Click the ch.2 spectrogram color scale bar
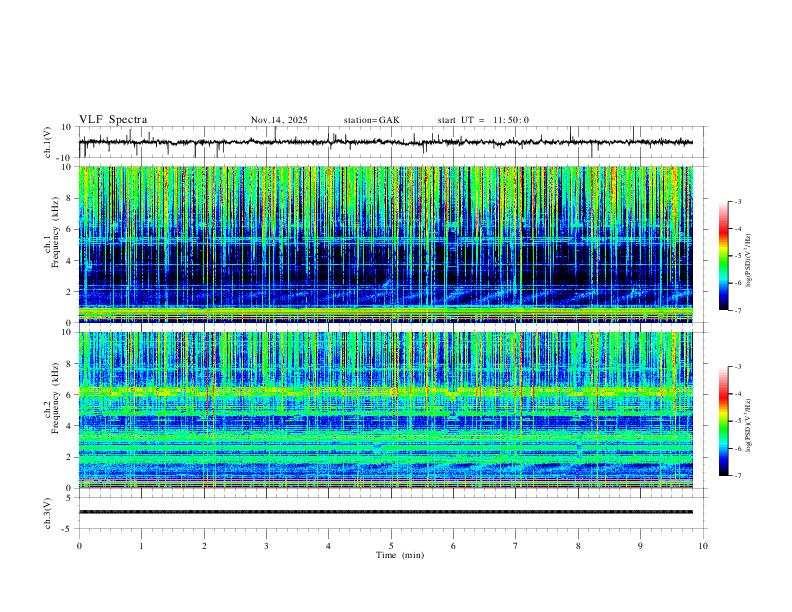 click(x=723, y=421)
